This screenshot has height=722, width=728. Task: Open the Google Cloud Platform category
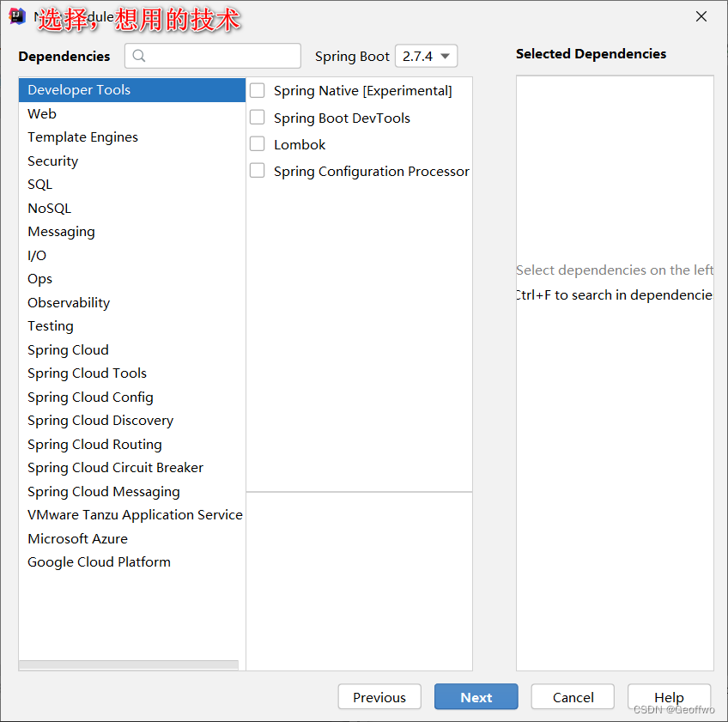[x=132, y=562]
